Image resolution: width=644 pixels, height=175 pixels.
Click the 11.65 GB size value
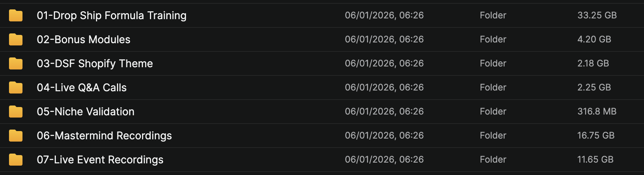click(x=595, y=160)
